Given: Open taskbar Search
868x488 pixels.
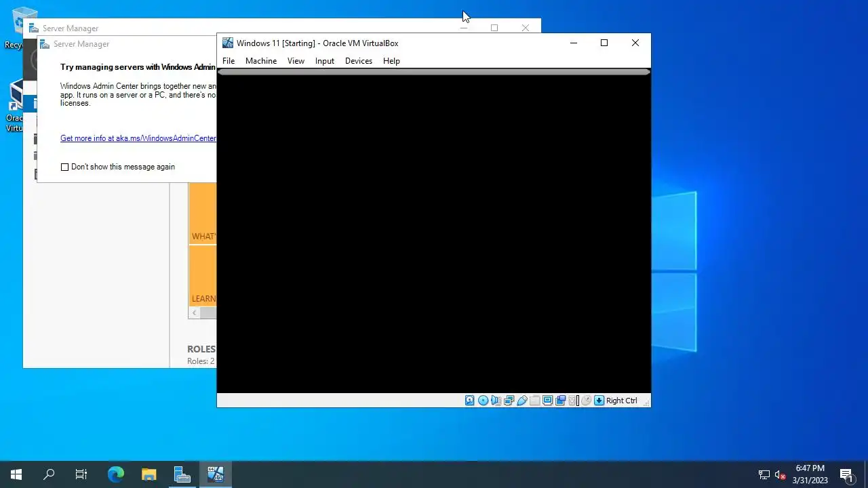Looking at the screenshot, I should [x=49, y=474].
